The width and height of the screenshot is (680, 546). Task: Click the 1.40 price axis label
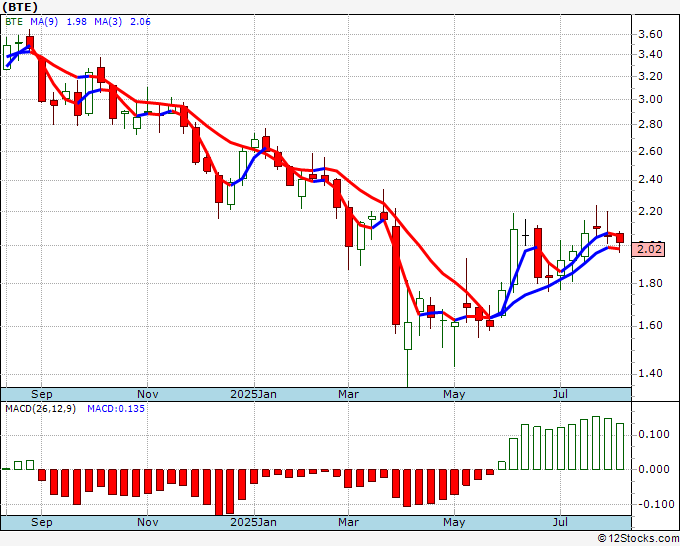point(650,373)
